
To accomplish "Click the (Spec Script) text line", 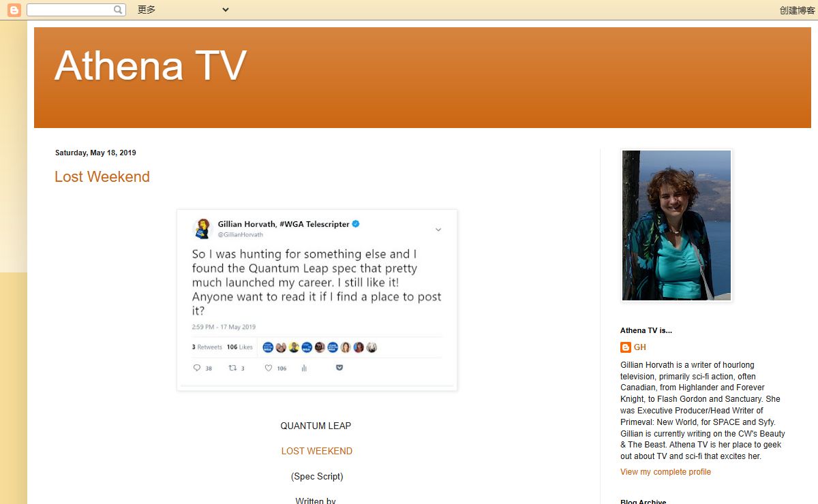I will tap(317, 476).
